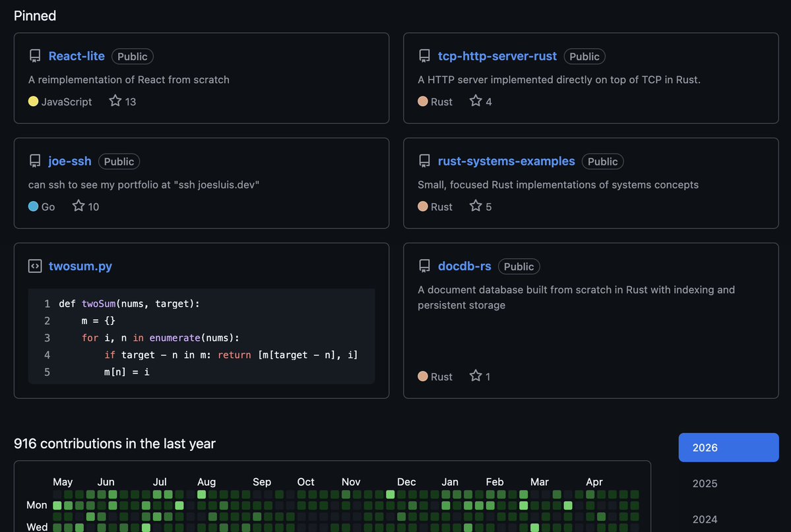Switch to the 2025 contributions year

coord(705,484)
